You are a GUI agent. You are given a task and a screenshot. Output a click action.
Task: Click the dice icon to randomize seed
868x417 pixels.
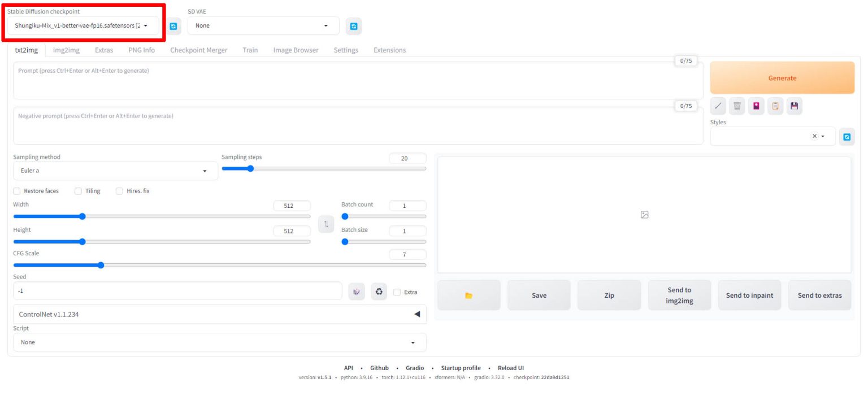pos(357,292)
